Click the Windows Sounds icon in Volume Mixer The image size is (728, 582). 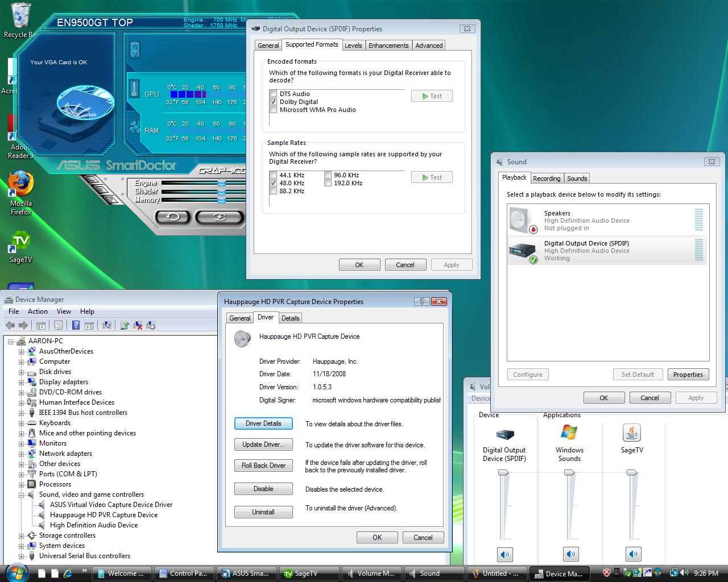tap(569, 433)
